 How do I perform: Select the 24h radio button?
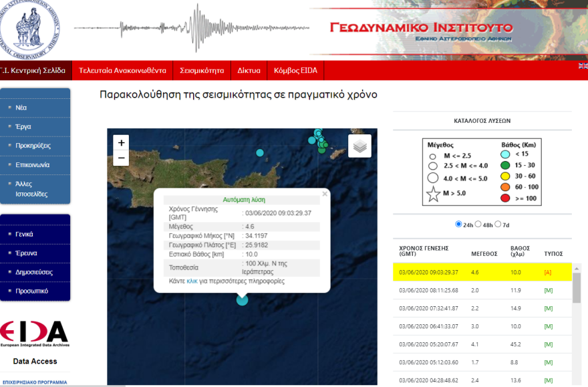(458, 224)
